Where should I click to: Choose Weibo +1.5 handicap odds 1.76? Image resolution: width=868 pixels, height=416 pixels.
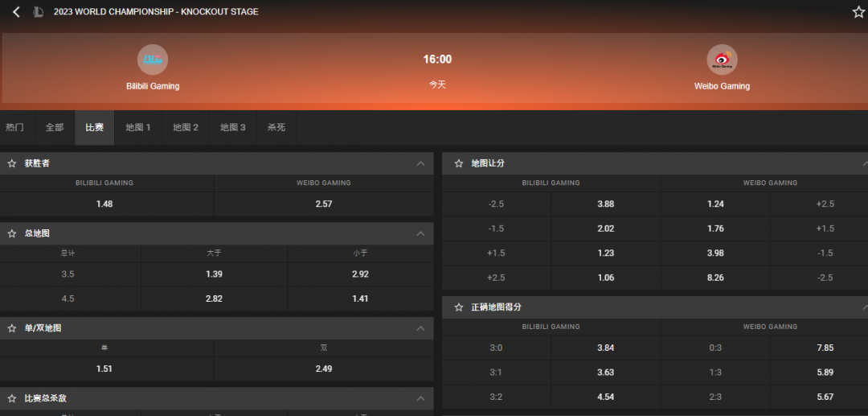coord(715,229)
